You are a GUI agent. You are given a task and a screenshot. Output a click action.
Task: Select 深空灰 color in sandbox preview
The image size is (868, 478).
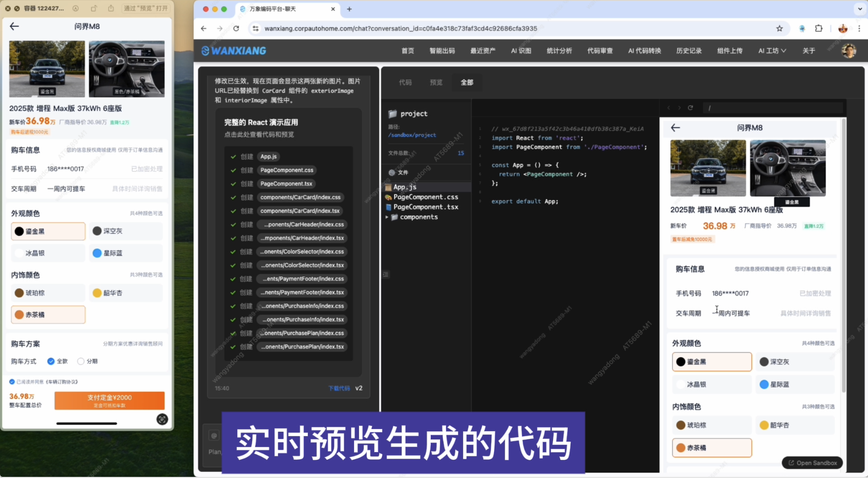(x=795, y=362)
